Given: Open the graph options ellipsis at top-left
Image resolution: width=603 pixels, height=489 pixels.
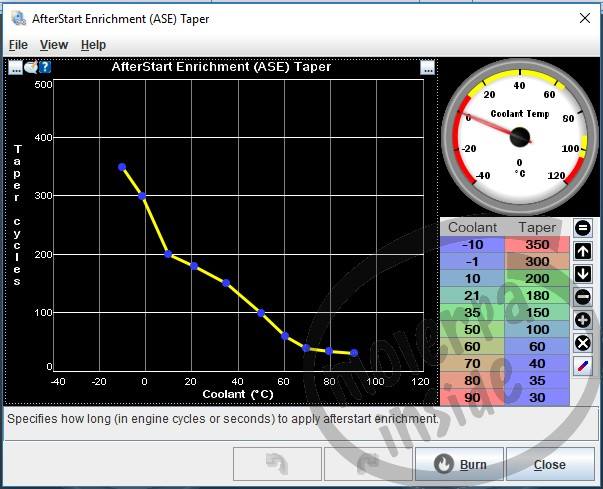Looking at the screenshot, I should pos(15,68).
